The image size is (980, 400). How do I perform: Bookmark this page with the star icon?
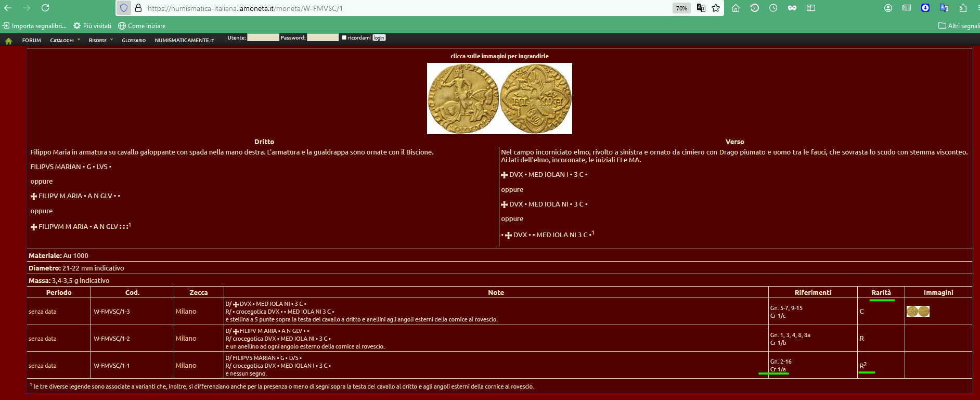pyautogui.click(x=716, y=8)
